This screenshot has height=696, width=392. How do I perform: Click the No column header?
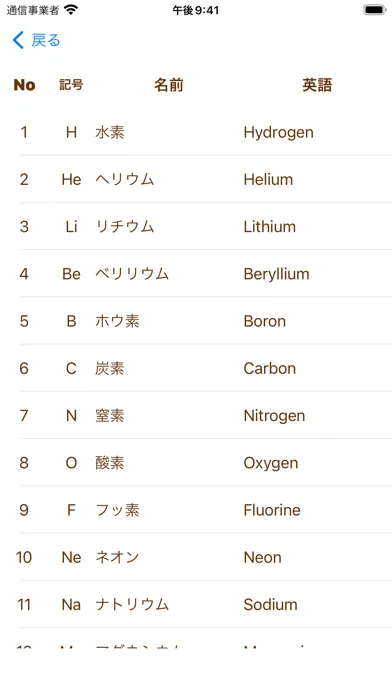(24, 85)
